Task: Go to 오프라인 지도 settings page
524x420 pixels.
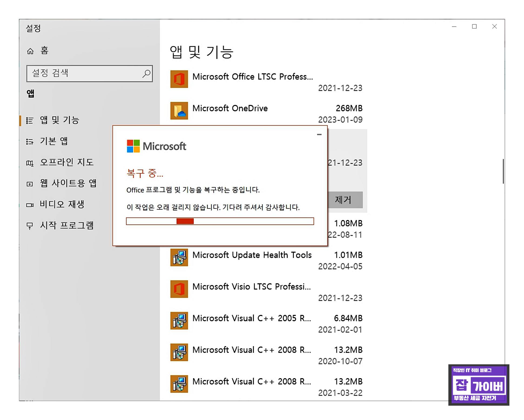Action: tap(66, 162)
